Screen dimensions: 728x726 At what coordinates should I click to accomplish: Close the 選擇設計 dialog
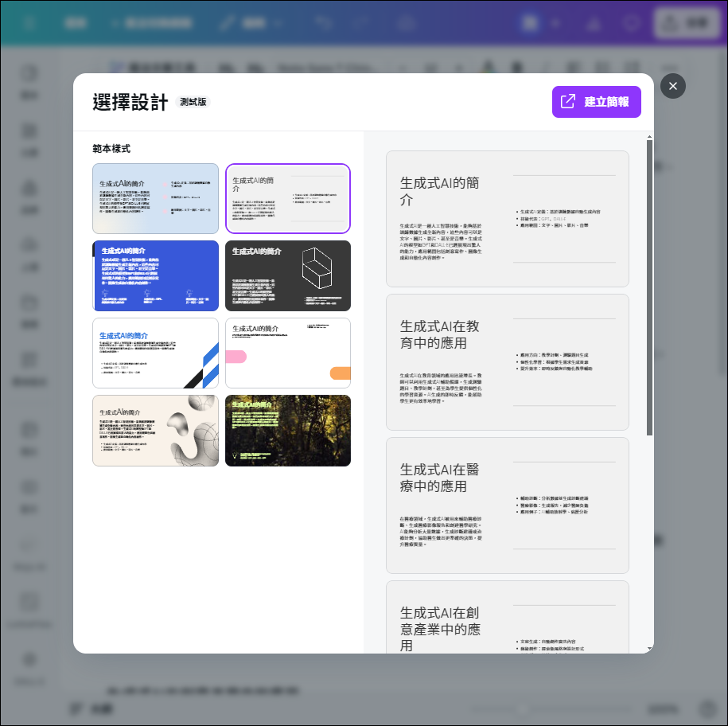point(673,86)
